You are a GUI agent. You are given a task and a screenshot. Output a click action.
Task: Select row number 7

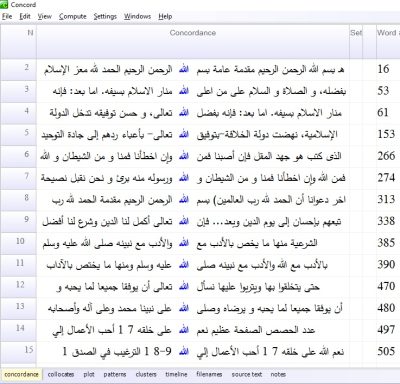pos(18,178)
